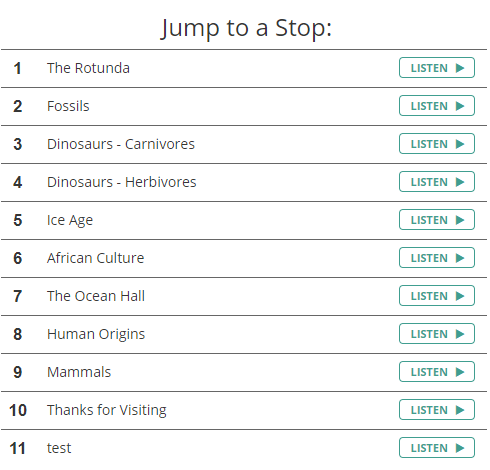Click the play arrow icon beside Fossils
490x470 pixels.
click(460, 106)
